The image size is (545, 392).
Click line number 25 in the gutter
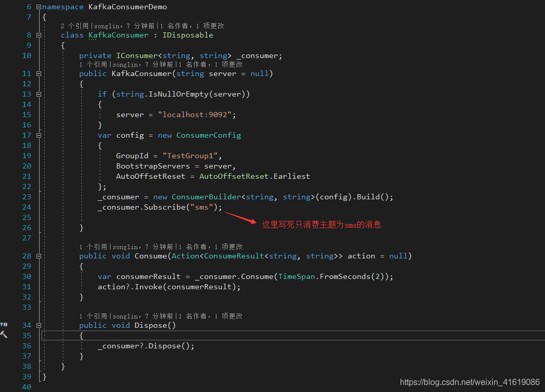pyautogui.click(x=27, y=217)
